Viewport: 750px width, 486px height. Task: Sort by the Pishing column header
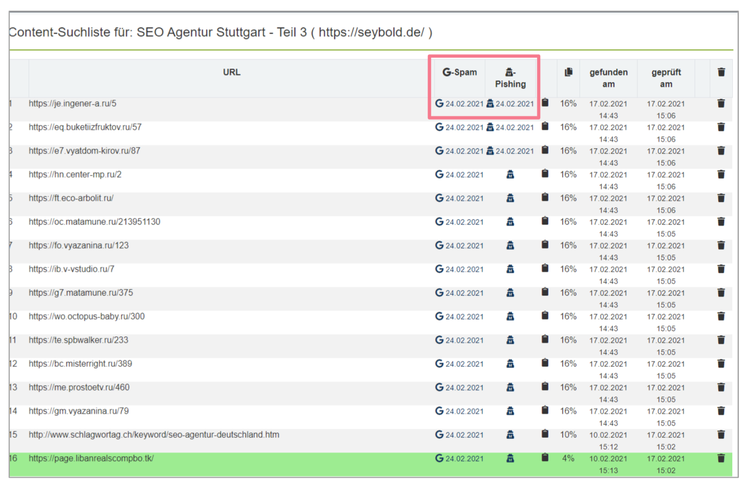[510, 78]
